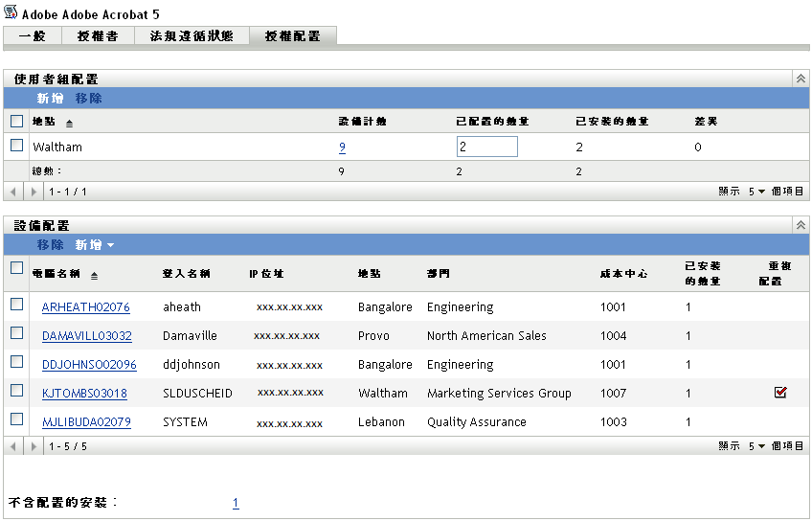Click the allocated quantity field for Waltham
812x521 pixels.
[486, 147]
